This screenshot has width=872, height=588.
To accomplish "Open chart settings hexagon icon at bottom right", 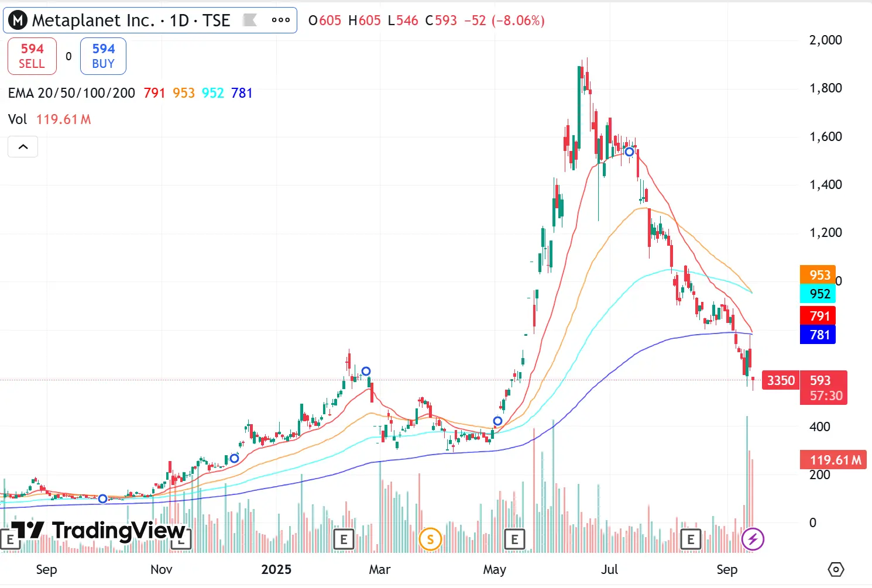I will coord(836,569).
